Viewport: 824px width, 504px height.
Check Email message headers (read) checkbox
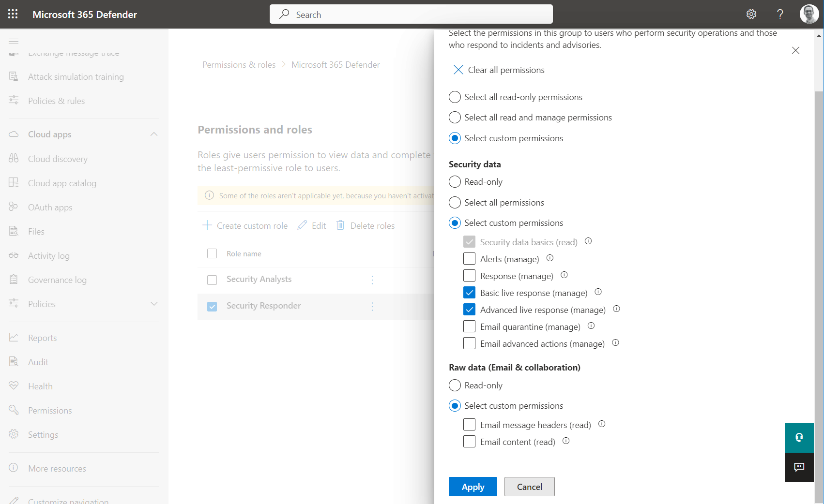tap(469, 425)
